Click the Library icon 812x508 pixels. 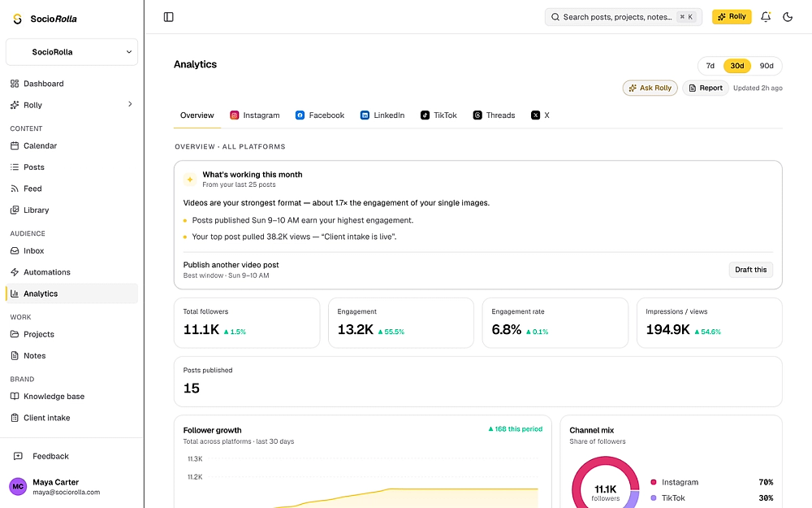tap(15, 210)
